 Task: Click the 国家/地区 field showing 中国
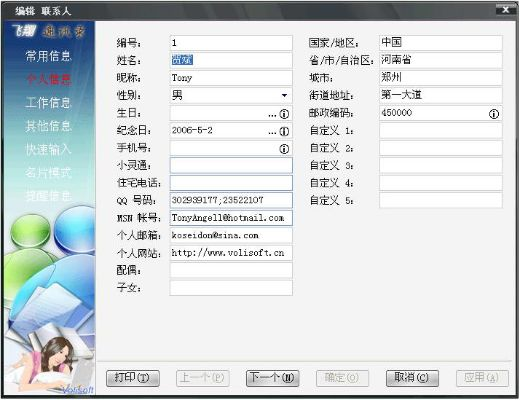pos(441,43)
